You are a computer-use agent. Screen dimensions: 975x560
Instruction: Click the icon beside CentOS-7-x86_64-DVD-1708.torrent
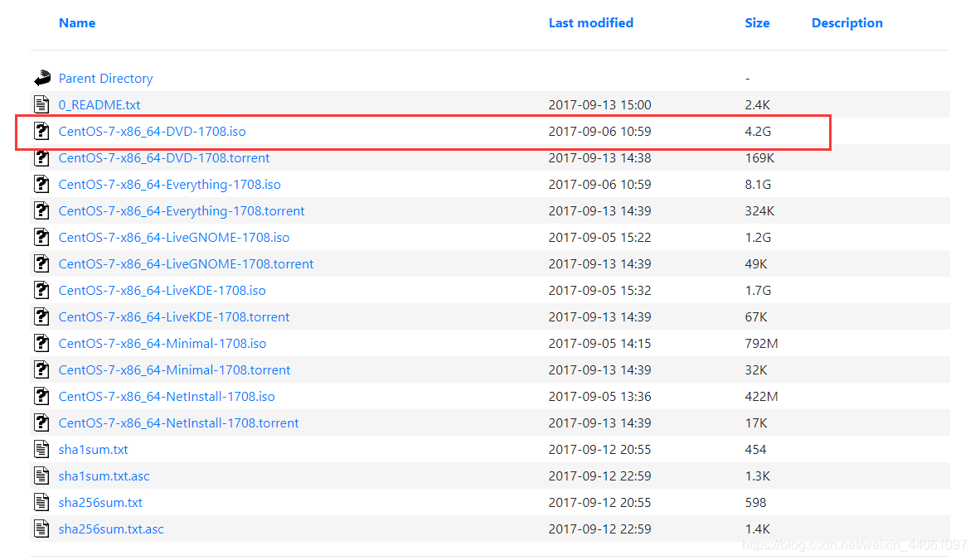(x=41, y=158)
